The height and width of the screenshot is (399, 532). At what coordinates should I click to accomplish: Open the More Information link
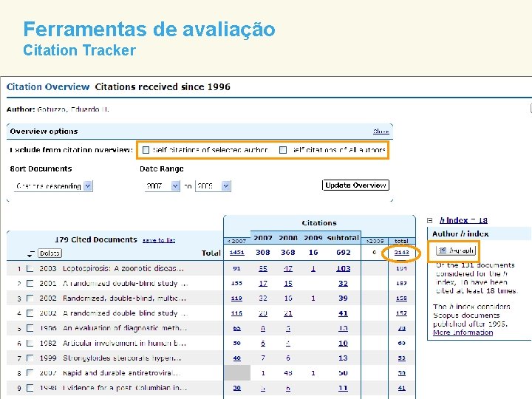click(x=463, y=332)
